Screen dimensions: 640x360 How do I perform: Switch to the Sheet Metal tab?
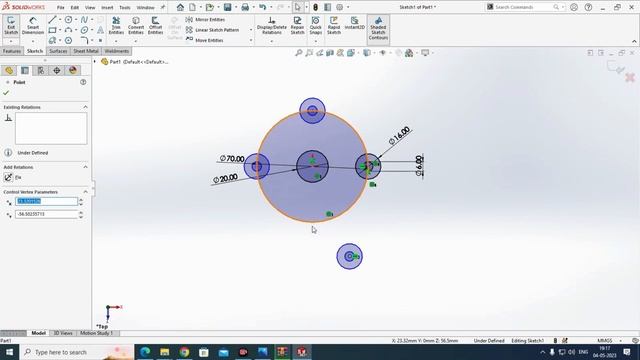86,51
